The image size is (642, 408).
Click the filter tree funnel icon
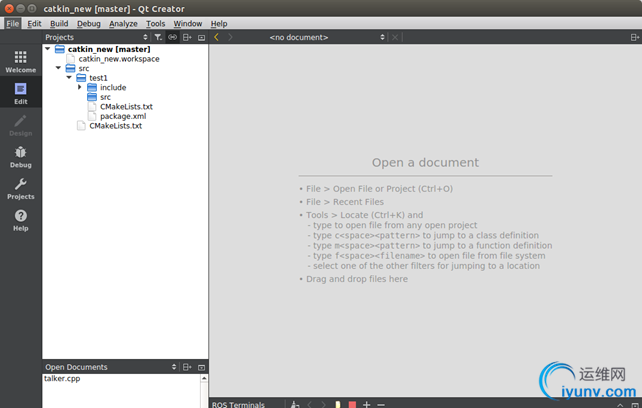pos(158,37)
